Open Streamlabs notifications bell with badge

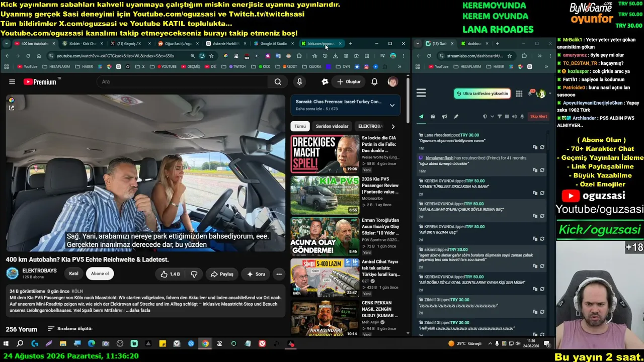[530, 94]
